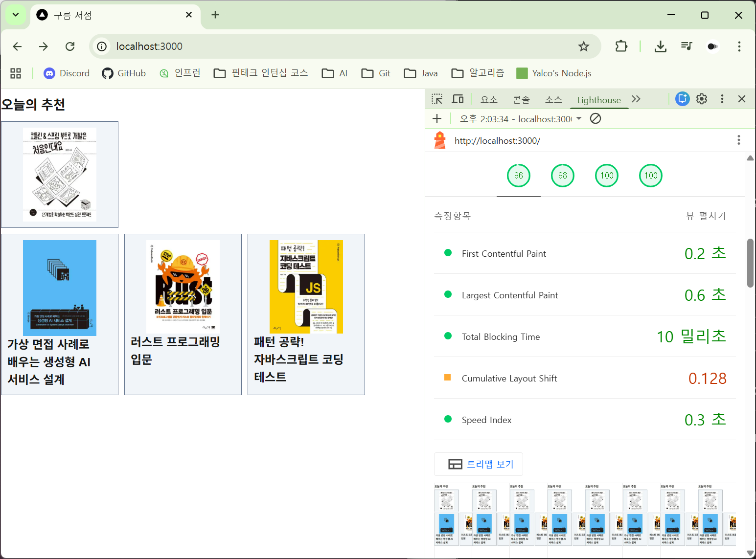This screenshot has height=559, width=756.
Task: Click the inspect element picker icon
Action: pyautogui.click(x=437, y=99)
